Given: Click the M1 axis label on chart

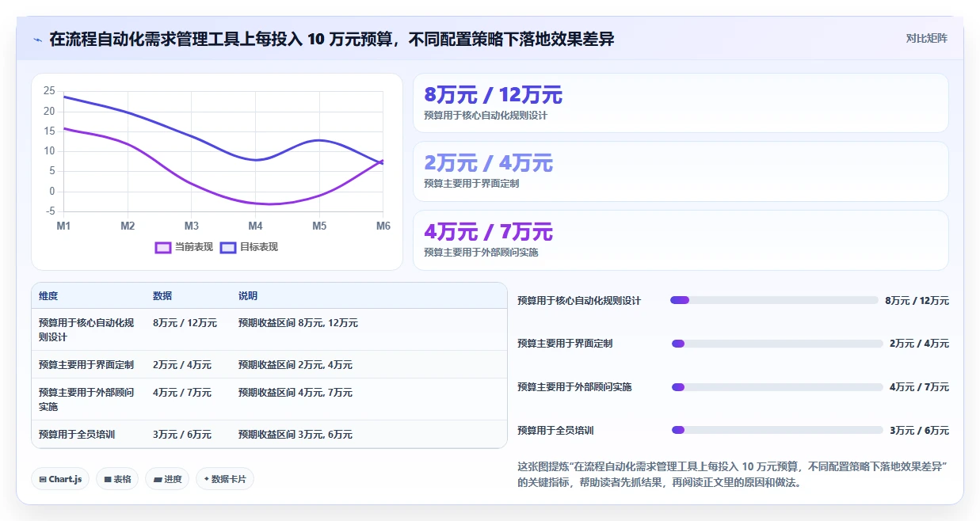Looking at the screenshot, I should [x=63, y=226].
